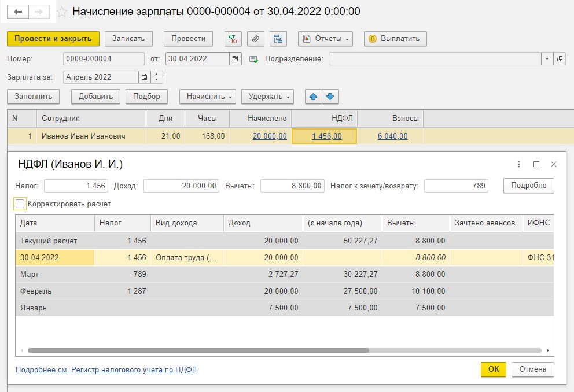The width and height of the screenshot is (574, 392).
Task: Enable Корректировать расчет checkbox
Action: point(20,204)
